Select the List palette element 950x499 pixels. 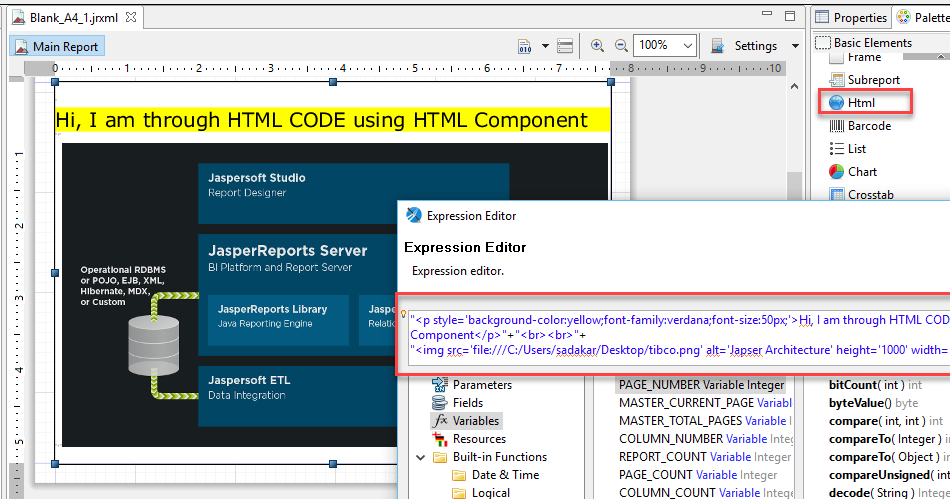(848, 148)
